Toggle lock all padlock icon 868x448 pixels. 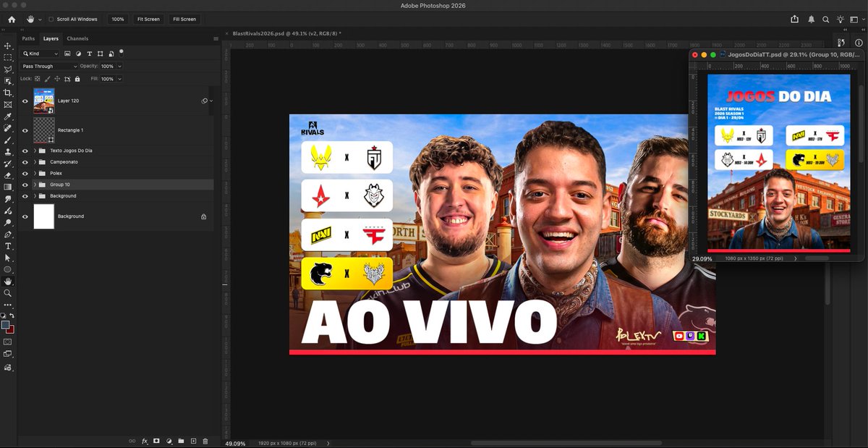click(x=77, y=79)
